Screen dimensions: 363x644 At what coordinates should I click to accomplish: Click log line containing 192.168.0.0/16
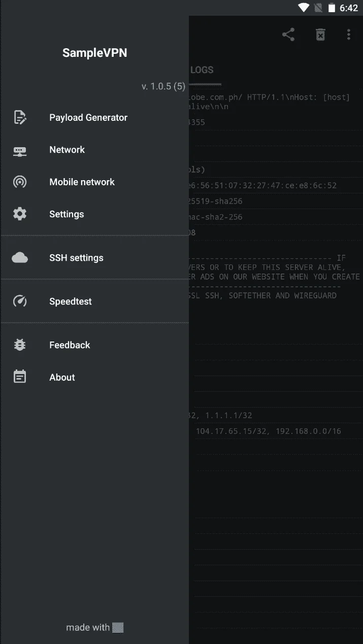[269, 431]
